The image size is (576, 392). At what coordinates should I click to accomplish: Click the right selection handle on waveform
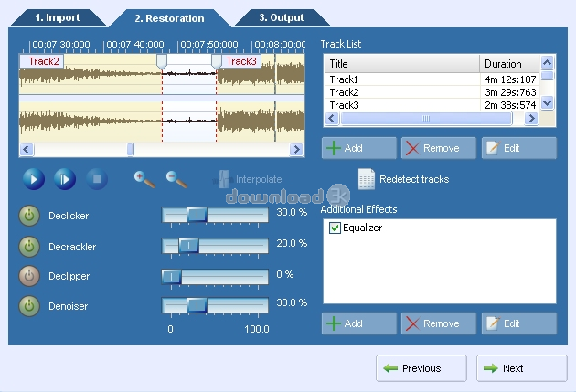(x=217, y=62)
